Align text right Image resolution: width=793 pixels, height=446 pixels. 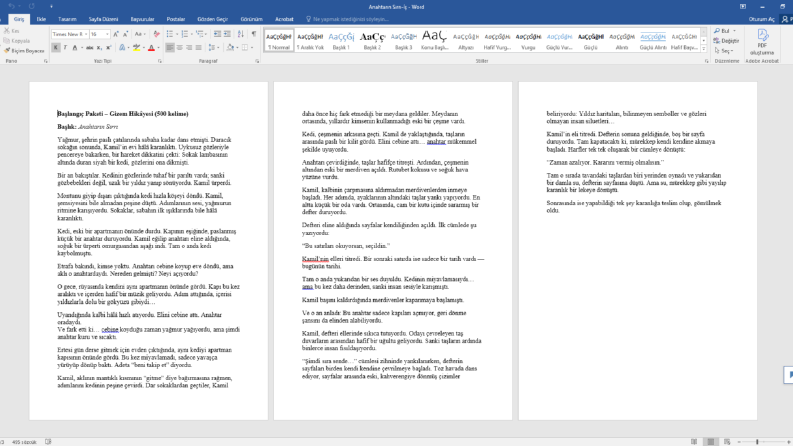click(x=189, y=48)
